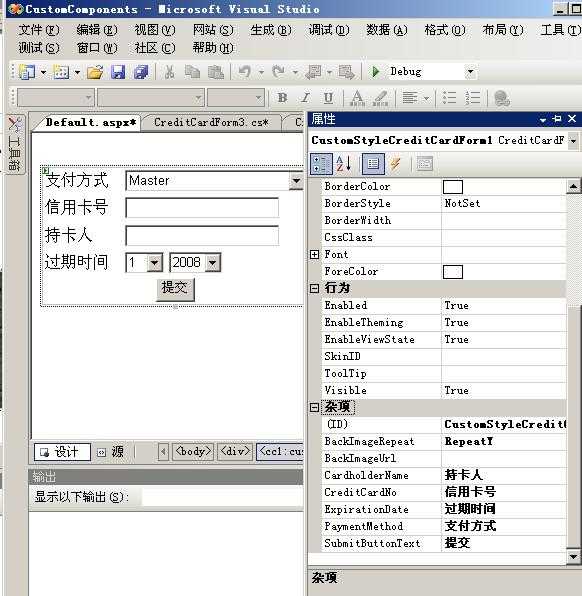
Task: Switch to 源 source view
Action: 111,452
